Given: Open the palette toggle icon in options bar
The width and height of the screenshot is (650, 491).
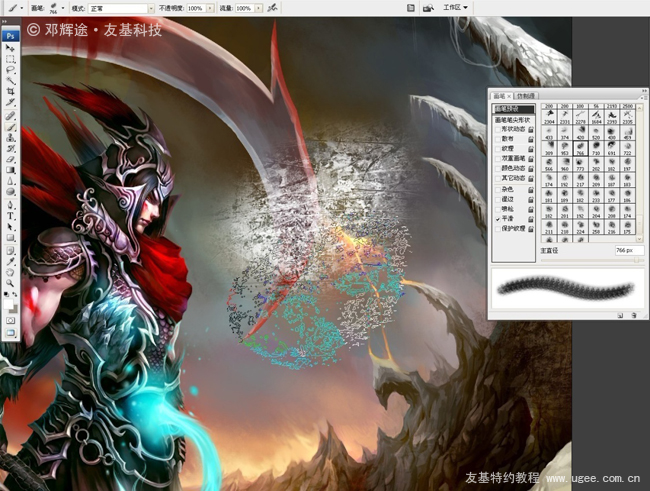Looking at the screenshot, I should [410, 7].
